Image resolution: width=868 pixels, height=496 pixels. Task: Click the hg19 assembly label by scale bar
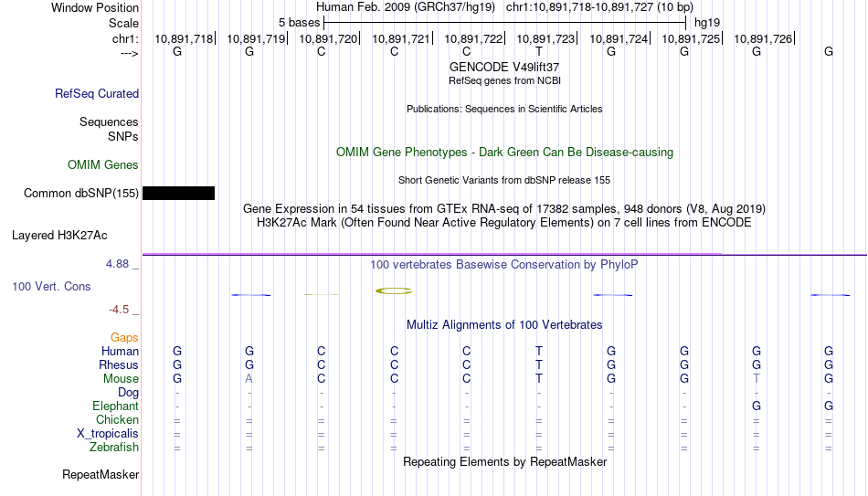click(707, 23)
